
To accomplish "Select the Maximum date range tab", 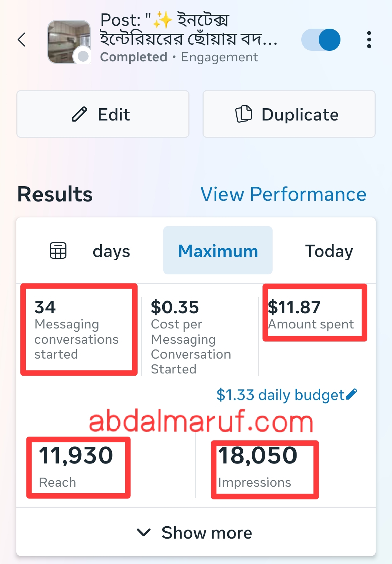I will tap(218, 251).
